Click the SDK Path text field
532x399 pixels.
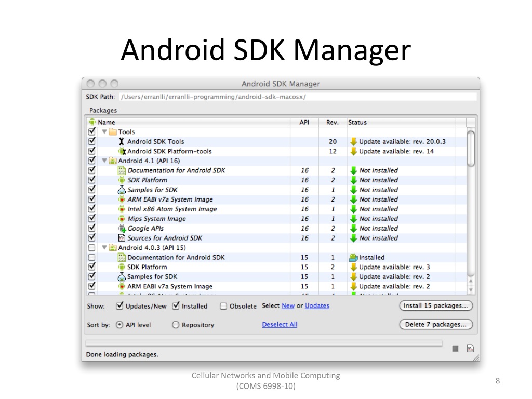(x=298, y=97)
